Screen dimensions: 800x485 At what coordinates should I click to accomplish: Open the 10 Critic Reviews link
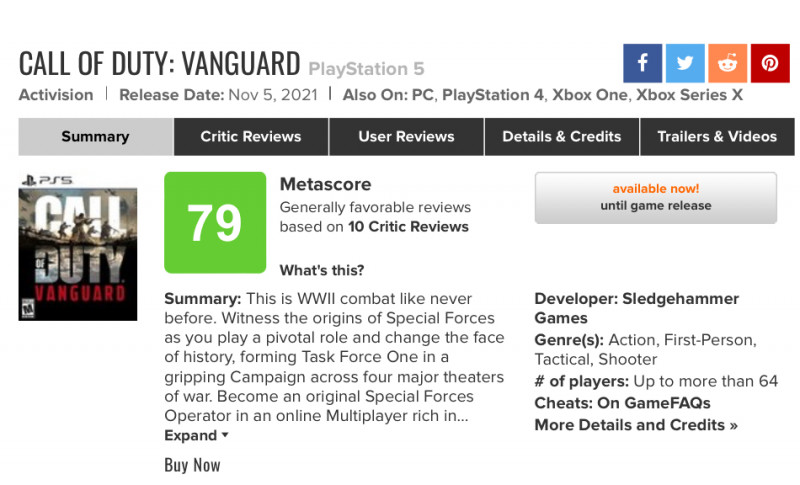click(408, 226)
